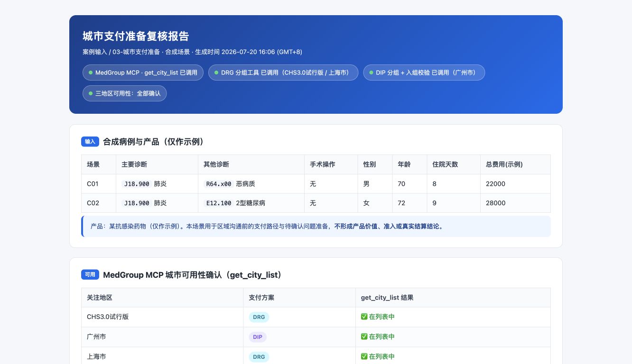Select the DIP 分组 + 入组校验 已调用 pill
This screenshot has width=632, height=364.
coord(424,73)
